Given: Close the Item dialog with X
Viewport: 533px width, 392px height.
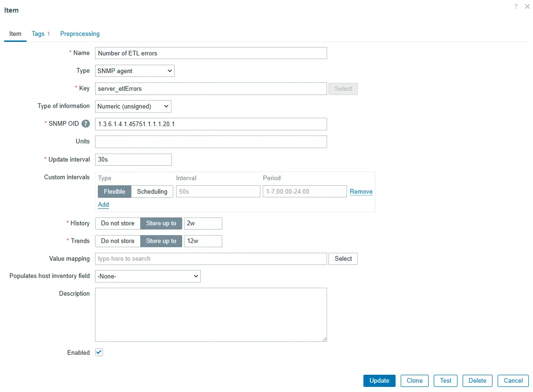Looking at the screenshot, I should tap(527, 7).
